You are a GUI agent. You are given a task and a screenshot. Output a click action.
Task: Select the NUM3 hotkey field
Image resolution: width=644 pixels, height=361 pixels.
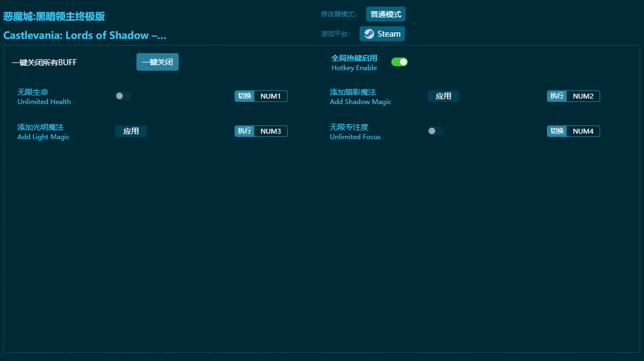point(270,131)
